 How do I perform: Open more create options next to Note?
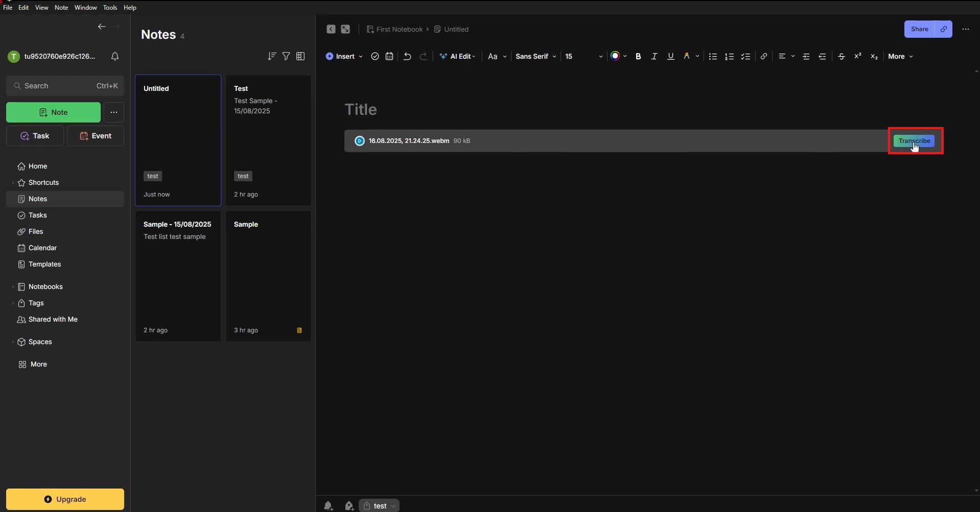tap(114, 112)
